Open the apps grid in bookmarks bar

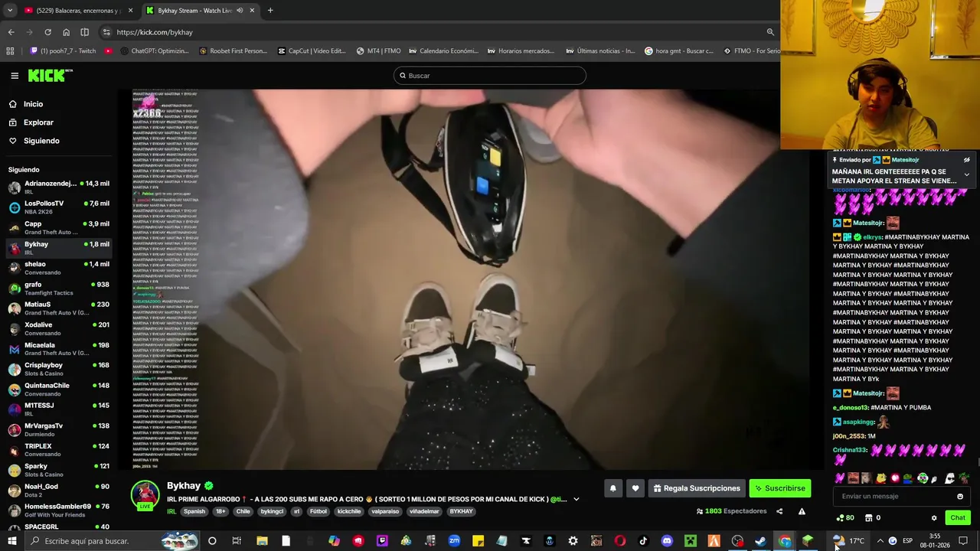point(10,51)
